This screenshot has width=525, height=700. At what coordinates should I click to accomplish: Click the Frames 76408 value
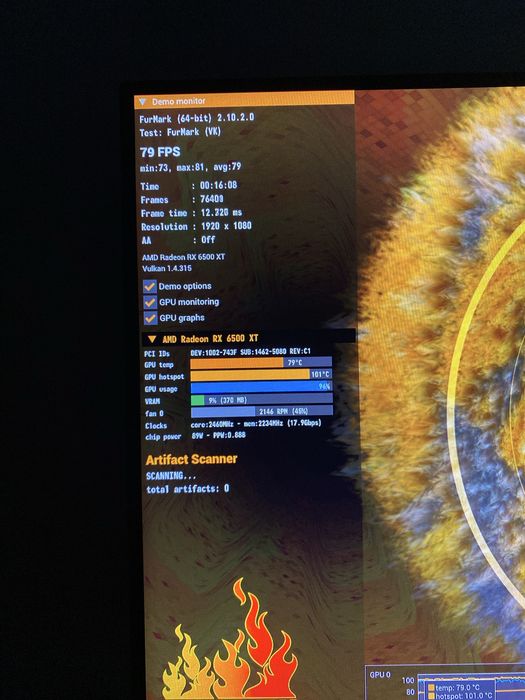click(x=212, y=199)
